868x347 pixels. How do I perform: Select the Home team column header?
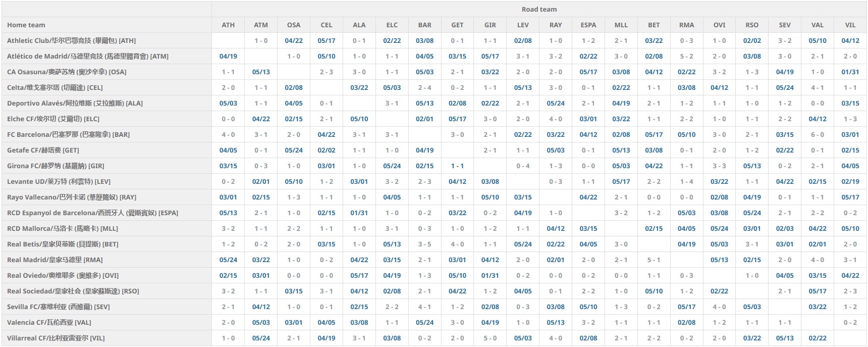click(x=26, y=25)
